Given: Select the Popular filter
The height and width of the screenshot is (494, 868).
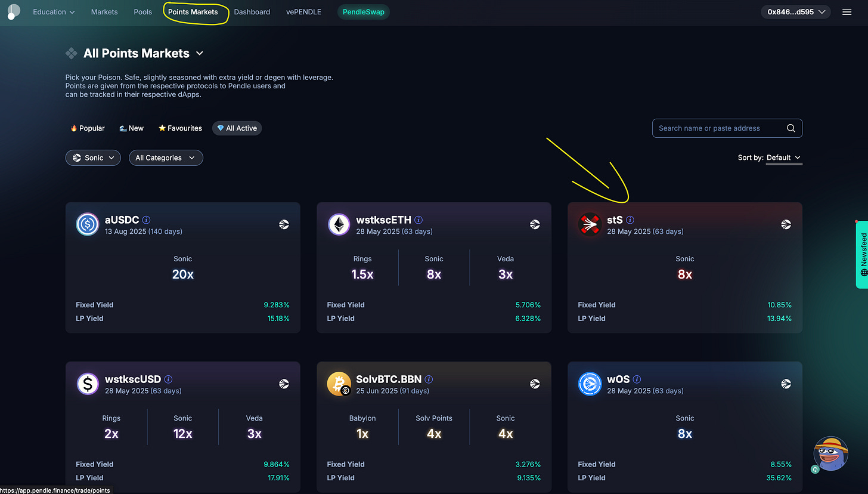Looking at the screenshot, I should point(87,128).
